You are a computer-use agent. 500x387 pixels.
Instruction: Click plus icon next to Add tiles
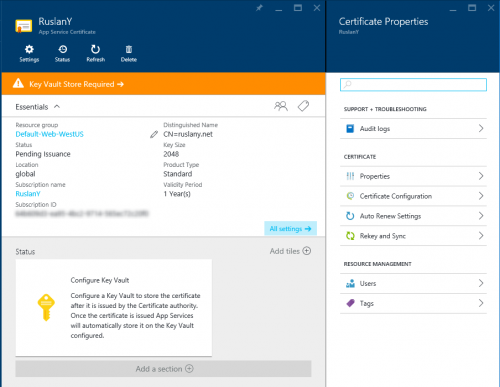(x=307, y=251)
